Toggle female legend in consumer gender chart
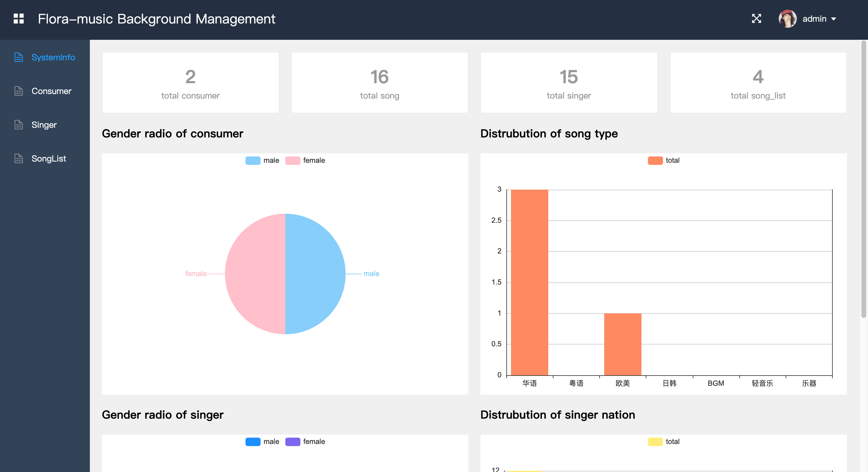The height and width of the screenshot is (472, 868). 293,160
